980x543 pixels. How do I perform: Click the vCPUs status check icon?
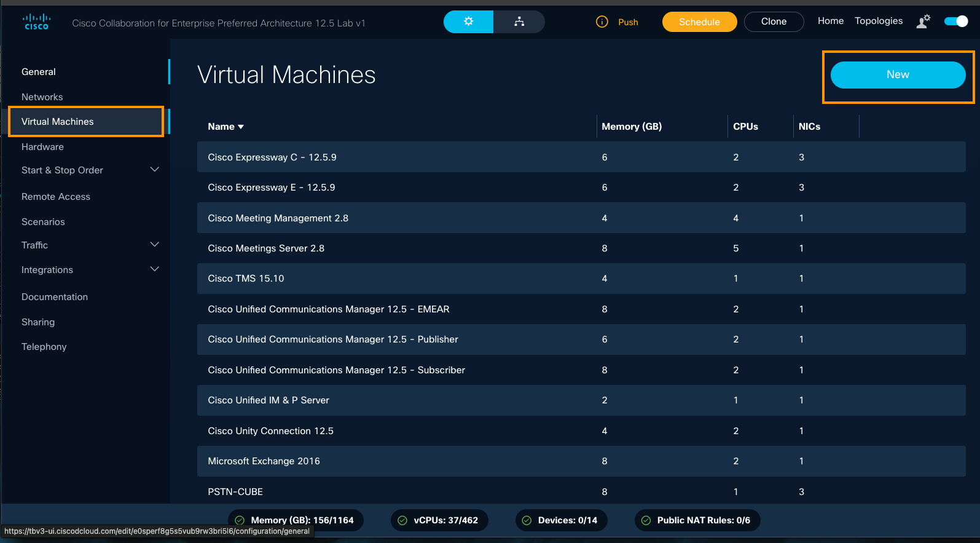point(402,520)
